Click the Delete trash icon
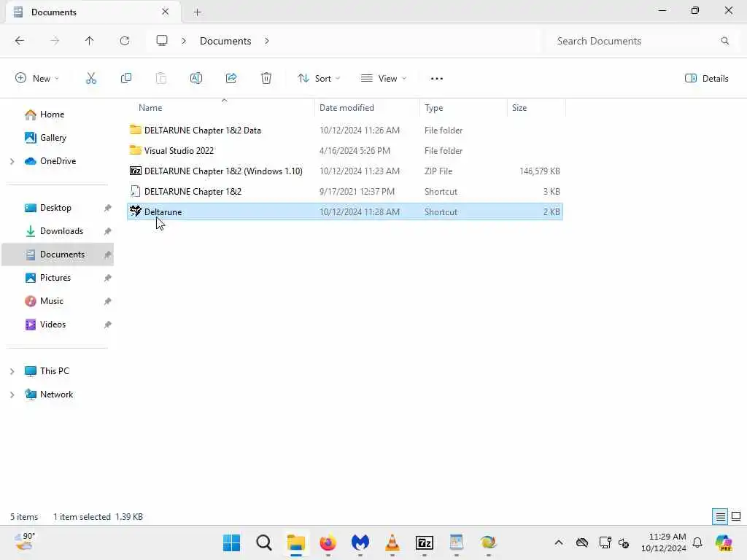 tap(266, 79)
